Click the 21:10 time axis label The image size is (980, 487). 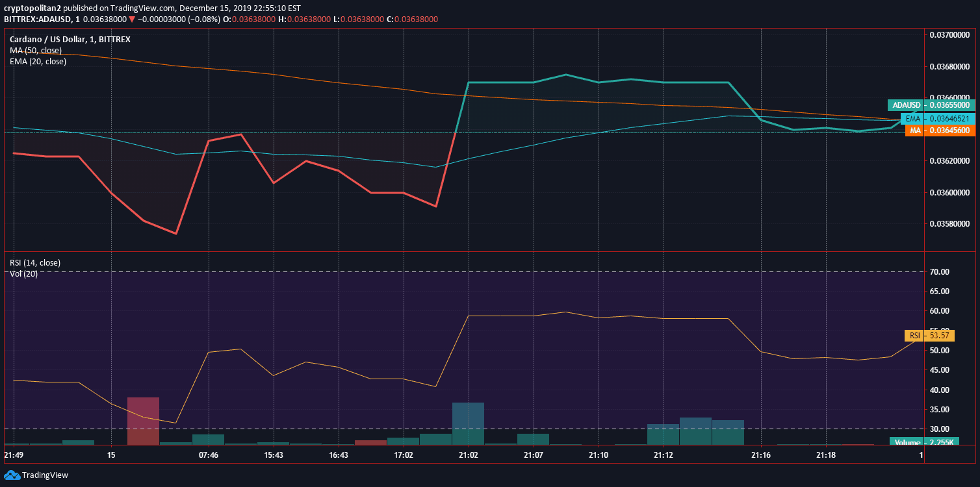coord(599,455)
